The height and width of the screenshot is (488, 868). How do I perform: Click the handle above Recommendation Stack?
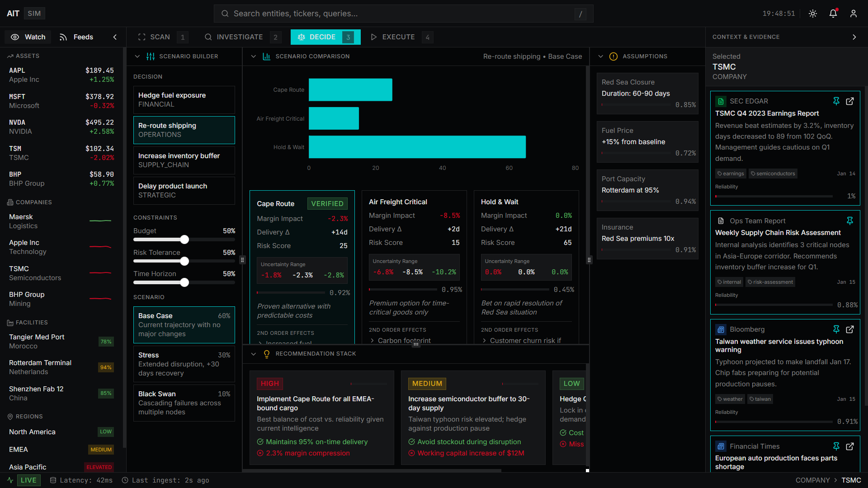(416, 344)
